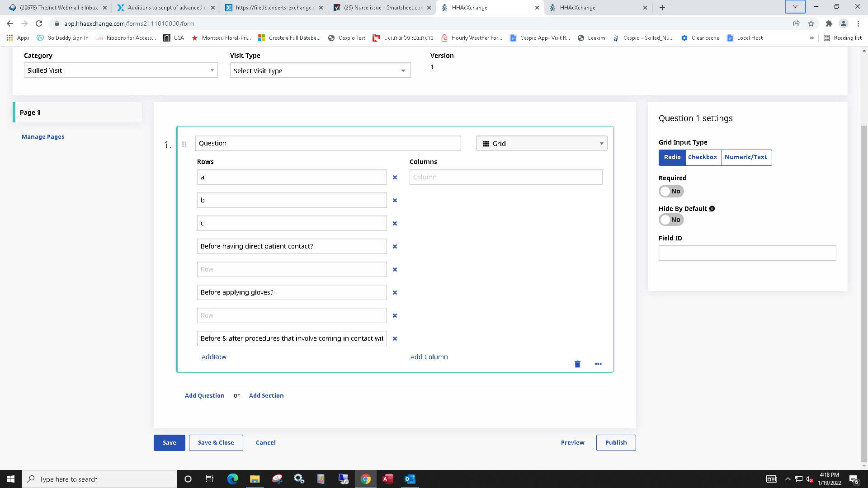Screen dimensions: 868x488
Task: Remove the row 'Before applying gloves?' with its x
Action: click(x=395, y=292)
